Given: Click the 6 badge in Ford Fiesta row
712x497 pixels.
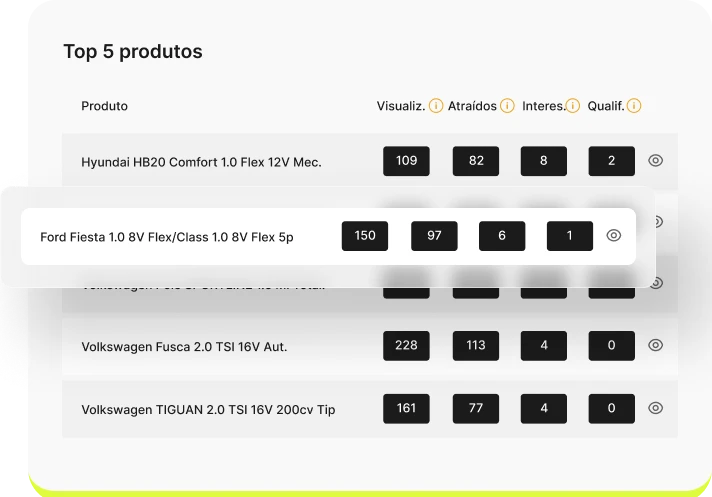Looking at the screenshot, I should [x=502, y=236].
